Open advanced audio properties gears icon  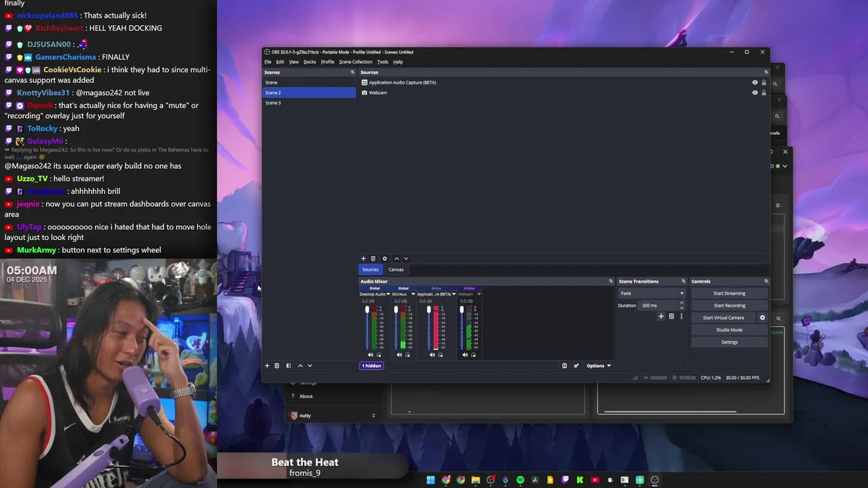(576, 365)
